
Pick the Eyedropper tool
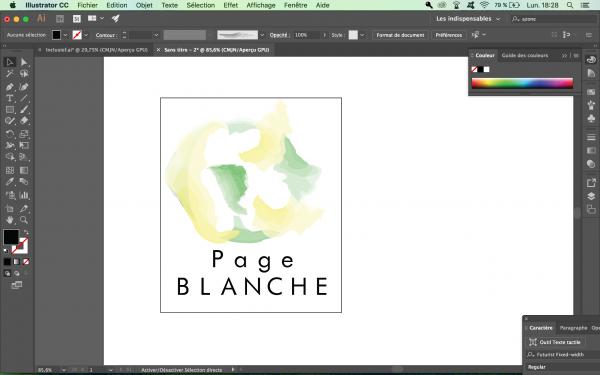click(x=10, y=182)
